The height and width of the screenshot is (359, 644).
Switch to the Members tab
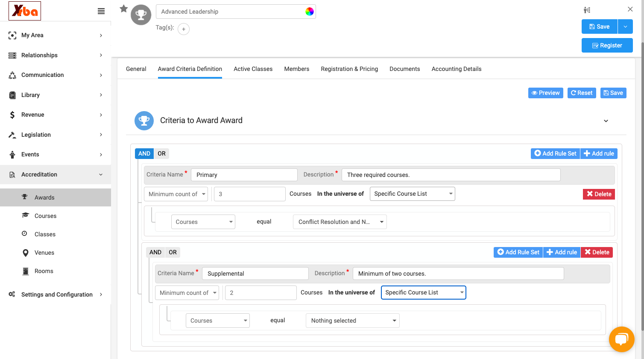pos(297,69)
